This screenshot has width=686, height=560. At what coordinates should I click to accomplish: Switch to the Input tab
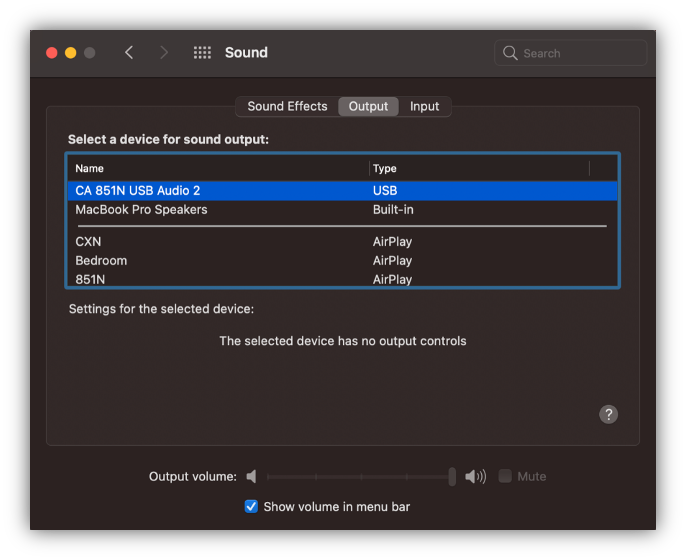point(424,106)
